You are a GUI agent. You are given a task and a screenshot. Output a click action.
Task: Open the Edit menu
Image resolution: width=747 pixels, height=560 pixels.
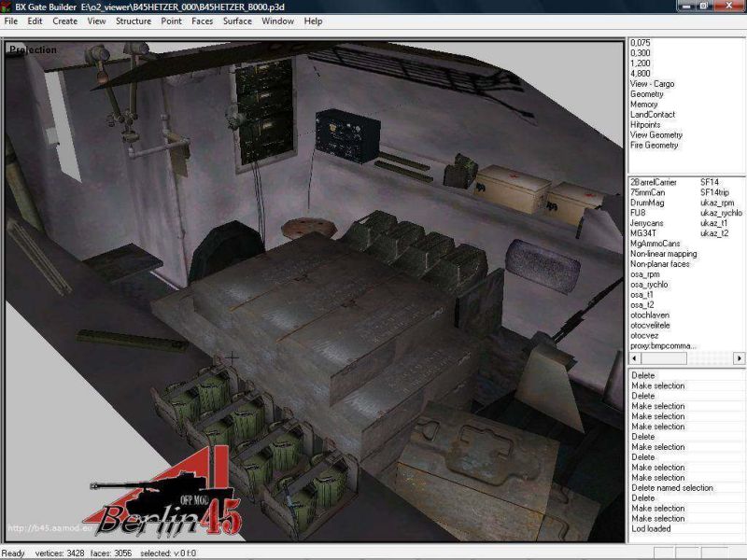(35, 21)
